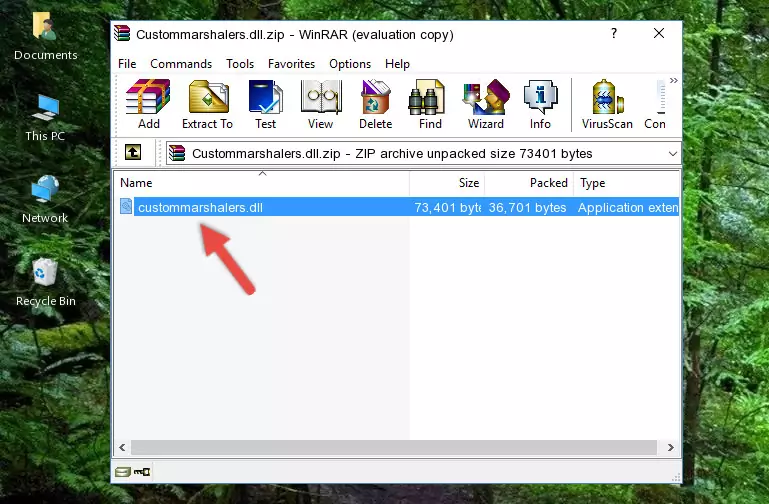Sort by the Size column header
Viewport: 769px width, 504px height.
447,183
